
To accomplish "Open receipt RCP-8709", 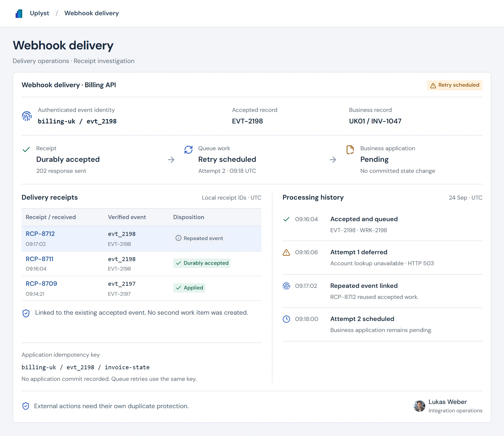I will [41, 283].
